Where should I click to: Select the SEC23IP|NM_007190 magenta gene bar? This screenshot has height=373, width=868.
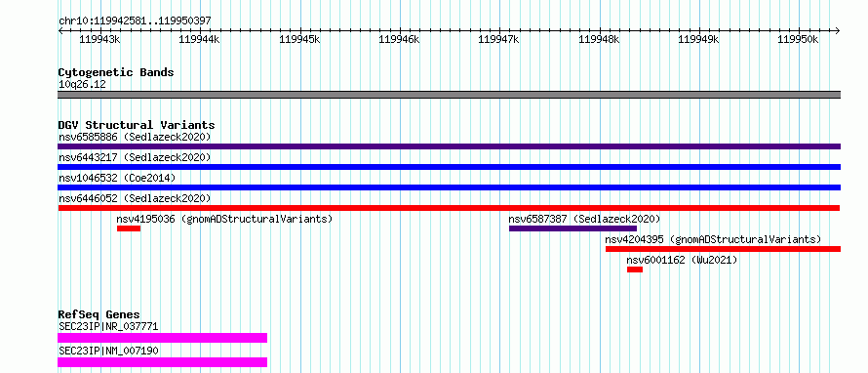click(162, 362)
